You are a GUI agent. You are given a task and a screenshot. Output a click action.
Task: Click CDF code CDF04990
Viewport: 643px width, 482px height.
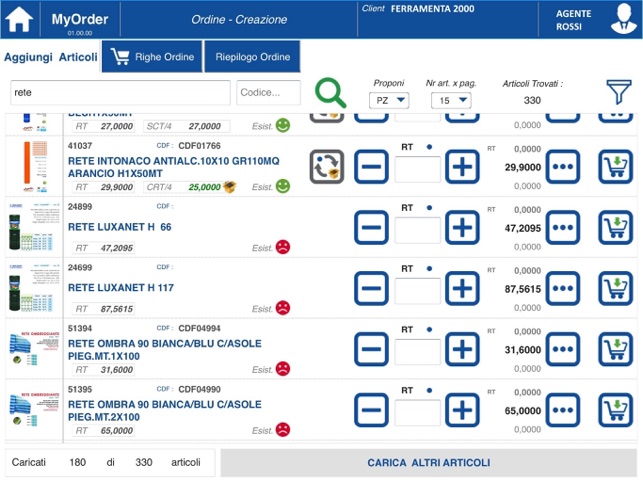tap(199, 389)
